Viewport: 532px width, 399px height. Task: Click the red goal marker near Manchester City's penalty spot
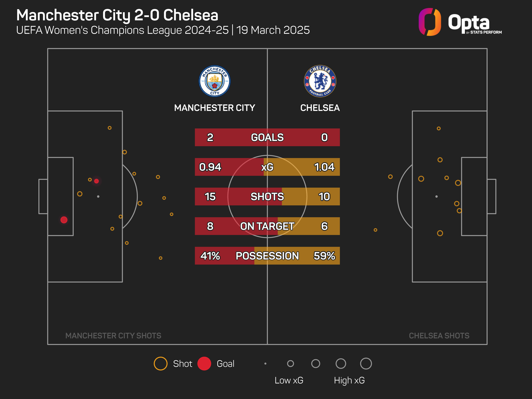click(96, 181)
